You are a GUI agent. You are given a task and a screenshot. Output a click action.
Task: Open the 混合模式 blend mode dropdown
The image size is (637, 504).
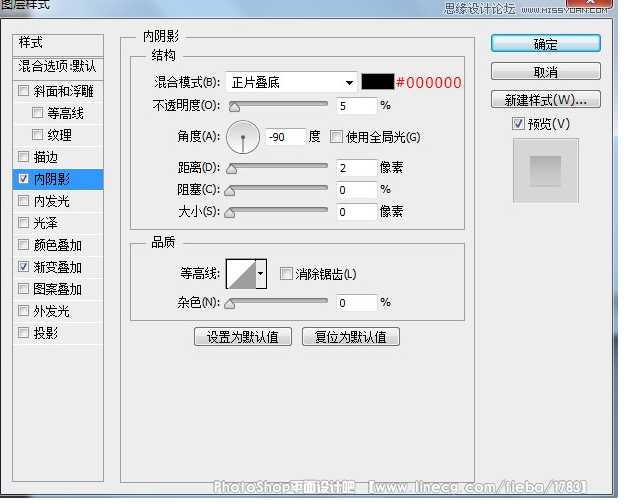click(290, 82)
